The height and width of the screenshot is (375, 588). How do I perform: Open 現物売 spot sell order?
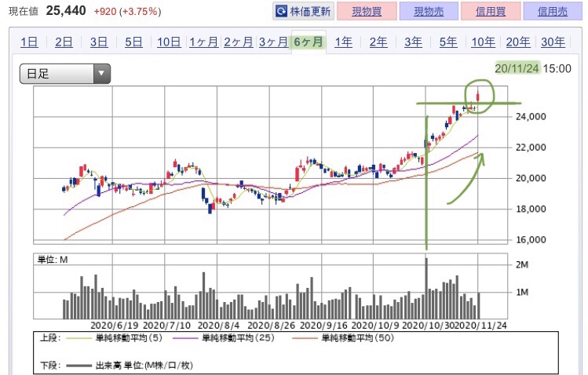(429, 11)
